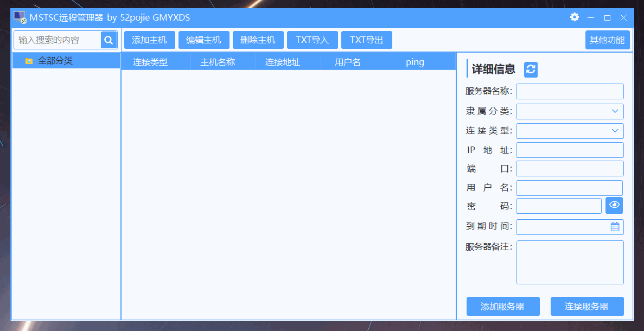
Task: Click the 删除主机 toolbar button
Action: (258, 39)
